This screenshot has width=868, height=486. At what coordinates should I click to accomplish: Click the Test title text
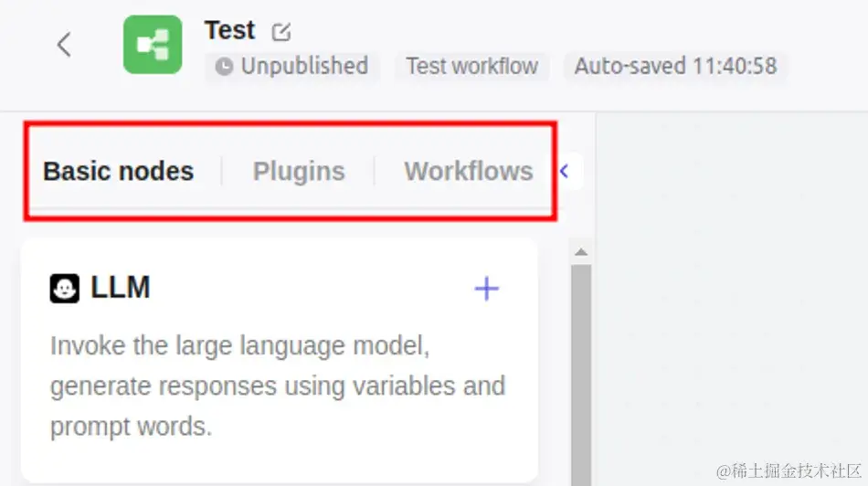pos(229,30)
